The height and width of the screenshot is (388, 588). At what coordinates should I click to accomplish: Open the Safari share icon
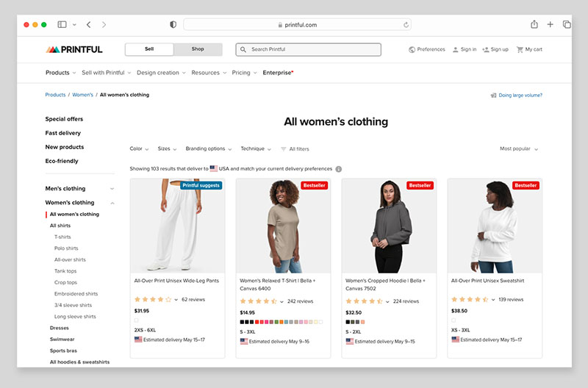click(534, 24)
